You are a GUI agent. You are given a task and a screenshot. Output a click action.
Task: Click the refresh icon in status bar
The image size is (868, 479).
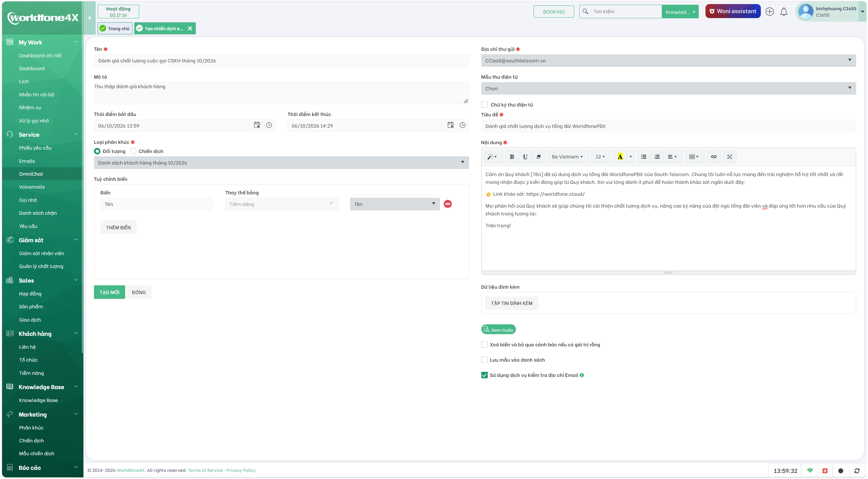point(857,471)
